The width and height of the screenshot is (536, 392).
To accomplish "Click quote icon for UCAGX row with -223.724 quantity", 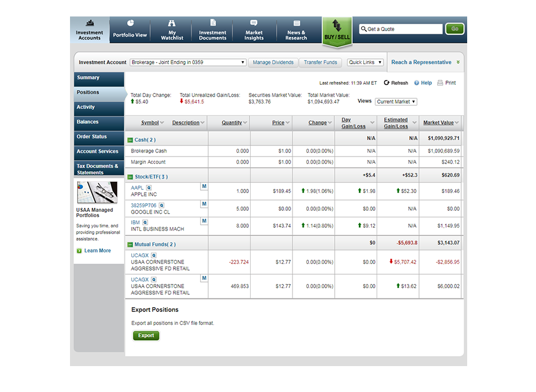I will click(x=154, y=255).
